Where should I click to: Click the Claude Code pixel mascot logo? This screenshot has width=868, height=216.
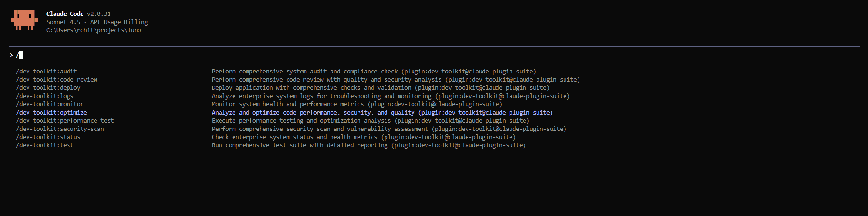coord(24,20)
